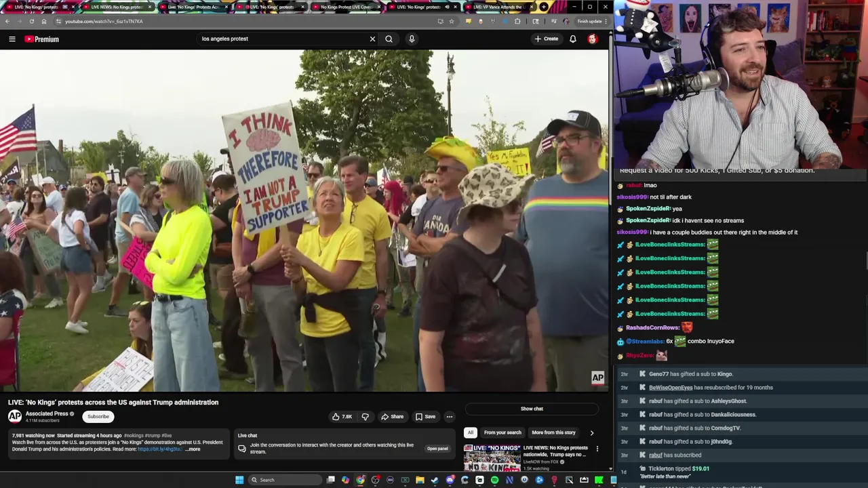Open Chrome from the taskbar
868x488 pixels.
click(x=360, y=480)
